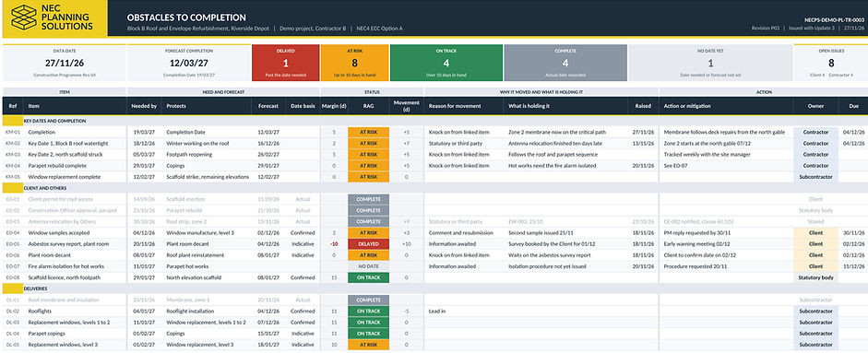Click the 'Owner' column header
The image size is (868, 353).
coord(815,106)
